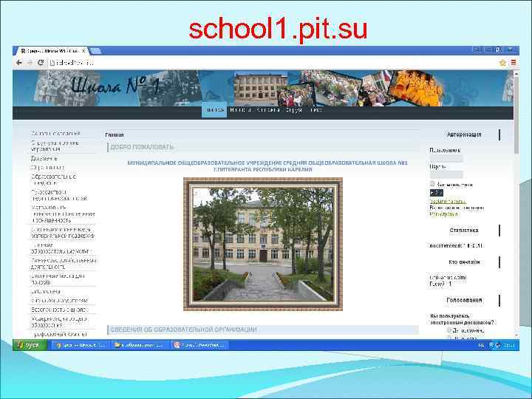
Task: Click the Chrome user profile icon in title bar
Action: (x=477, y=50)
